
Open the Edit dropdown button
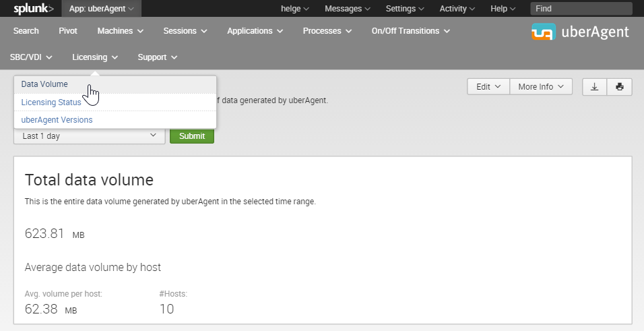(x=488, y=87)
